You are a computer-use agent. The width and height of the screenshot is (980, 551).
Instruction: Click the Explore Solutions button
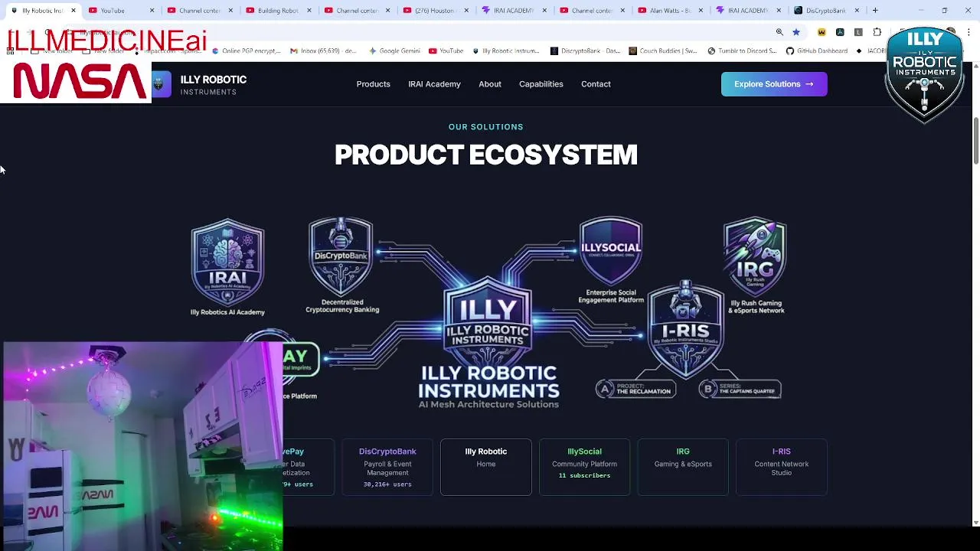coord(774,84)
